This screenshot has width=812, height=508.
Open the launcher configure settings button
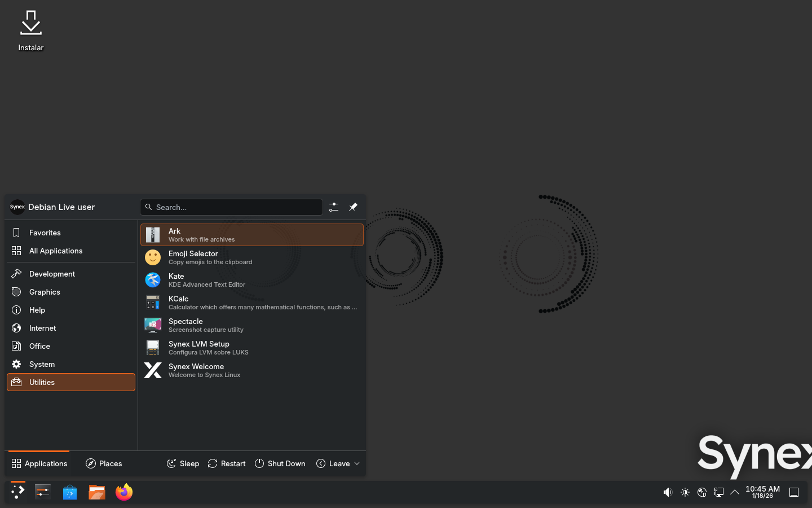[x=334, y=207]
